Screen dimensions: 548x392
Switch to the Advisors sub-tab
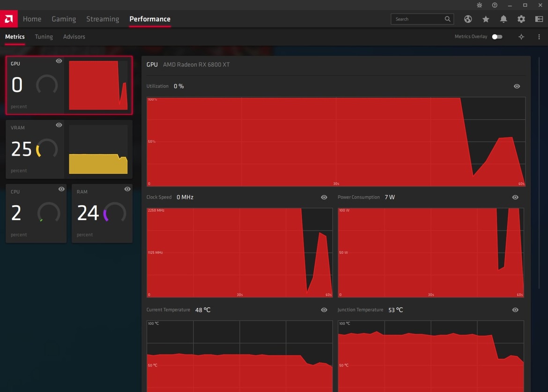pyautogui.click(x=74, y=37)
